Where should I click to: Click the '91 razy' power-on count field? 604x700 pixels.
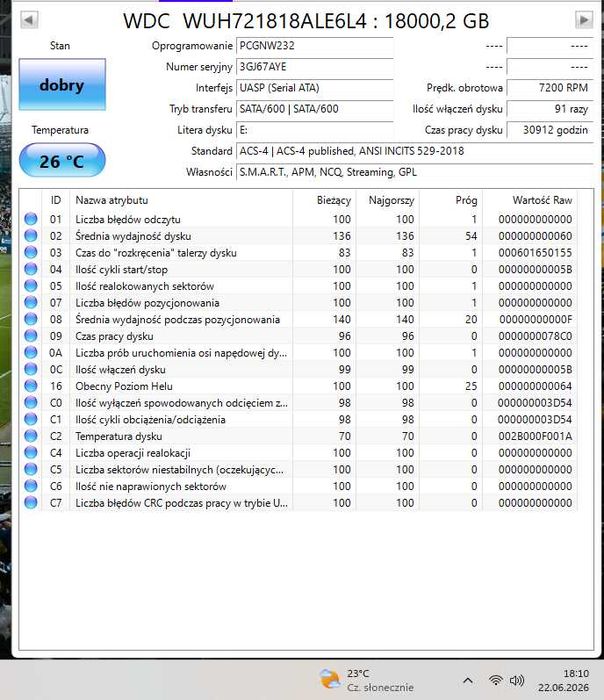(550, 109)
